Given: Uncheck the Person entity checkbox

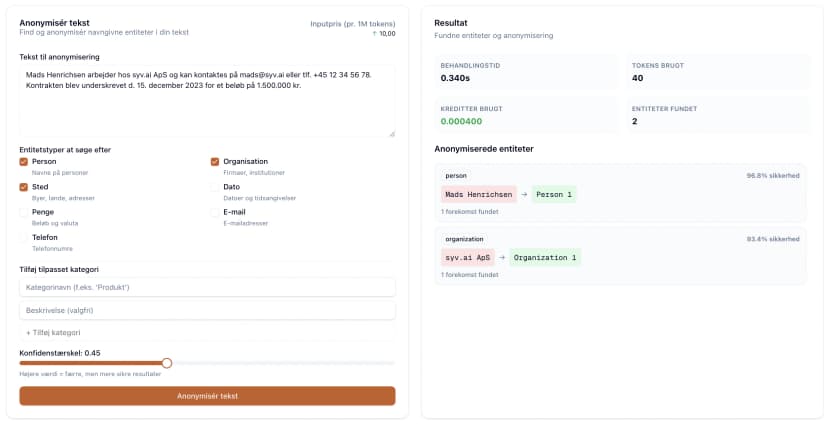Looking at the screenshot, I should (24, 161).
